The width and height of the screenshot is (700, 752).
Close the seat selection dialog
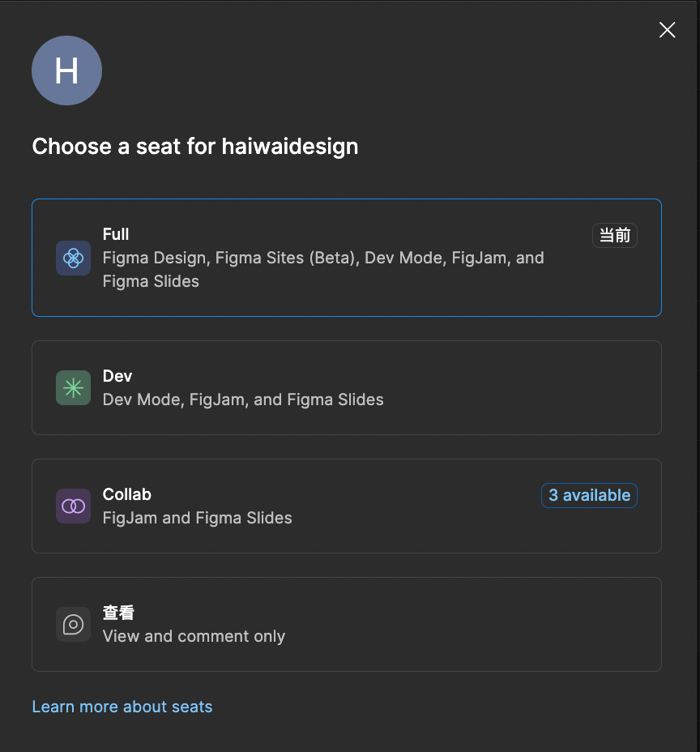[x=667, y=30]
